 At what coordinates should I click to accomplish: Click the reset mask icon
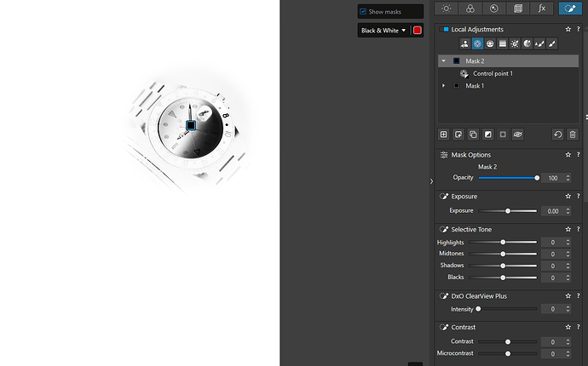(557, 134)
